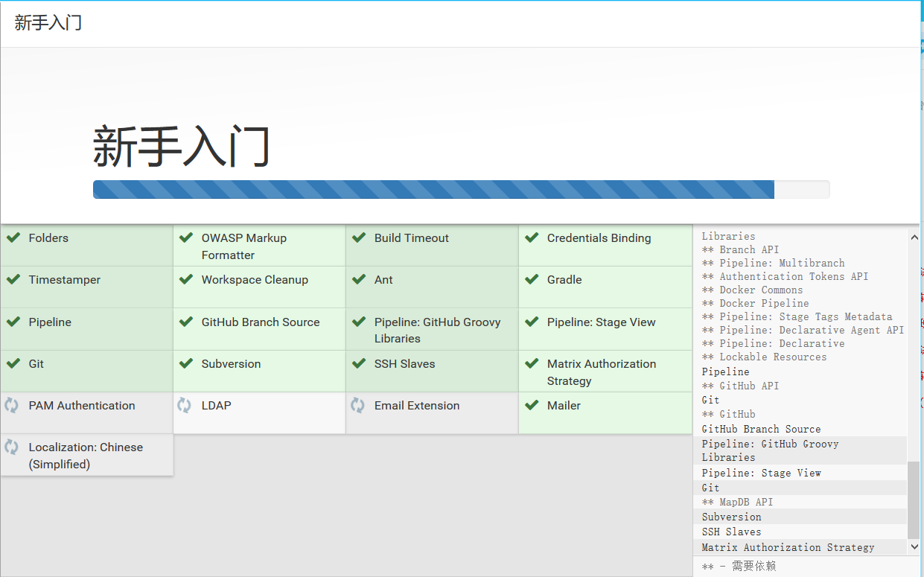
Task: Click the spinning icon beside PAM Authentication
Action: pyautogui.click(x=12, y=405)
